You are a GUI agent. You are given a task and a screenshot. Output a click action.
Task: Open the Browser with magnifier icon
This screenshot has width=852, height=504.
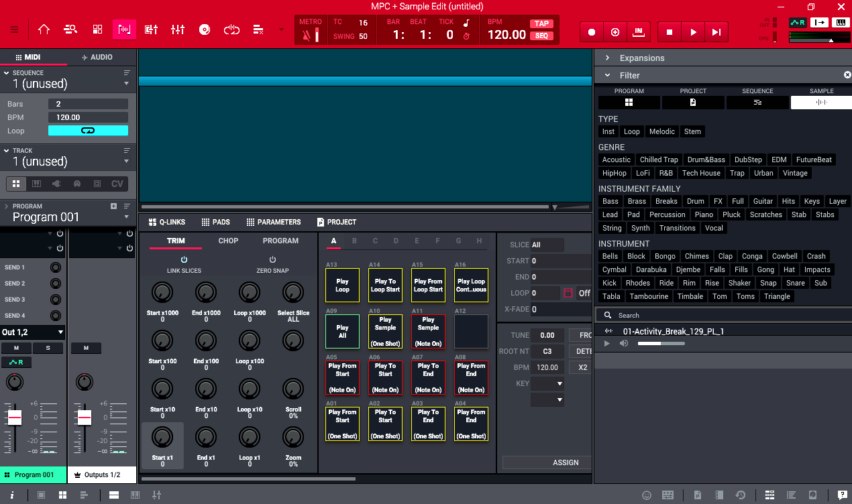point(70,29)
